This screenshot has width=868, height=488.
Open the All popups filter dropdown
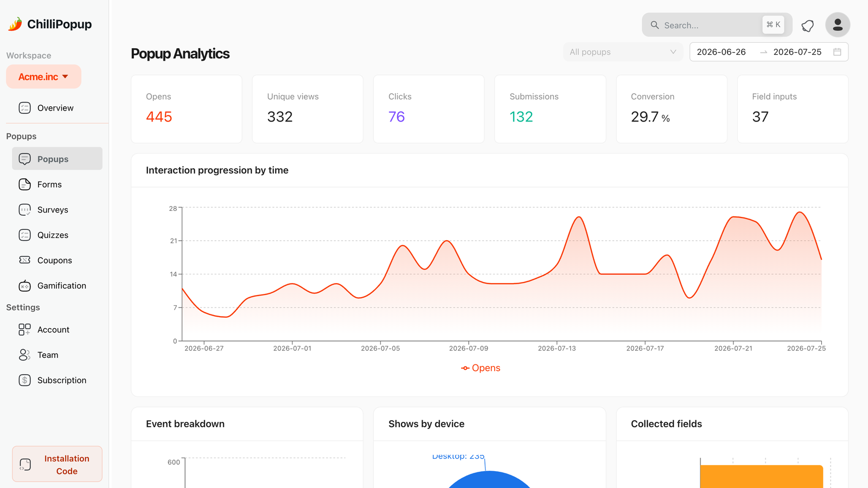[623, 52]
